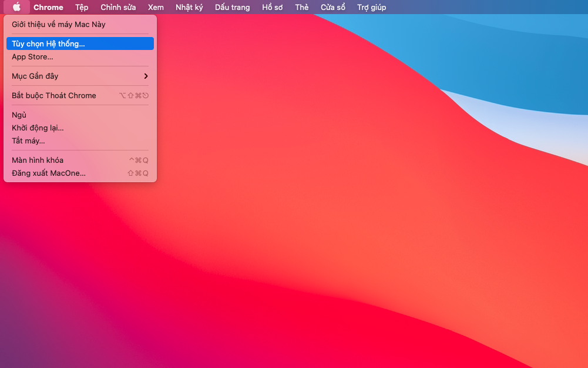Choose Màn hình khóa option
This screenshot has height=368, width=588.
click(x=80, y=160)
